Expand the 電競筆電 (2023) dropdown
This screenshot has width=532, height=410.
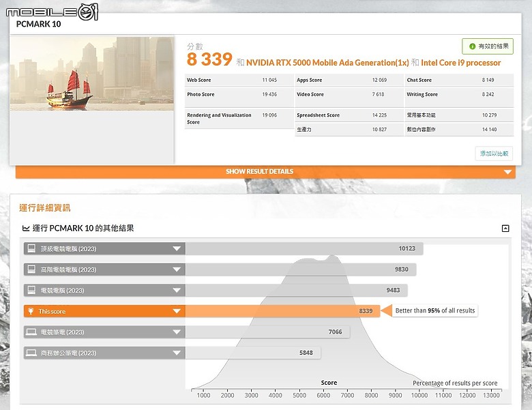(177, 332)
